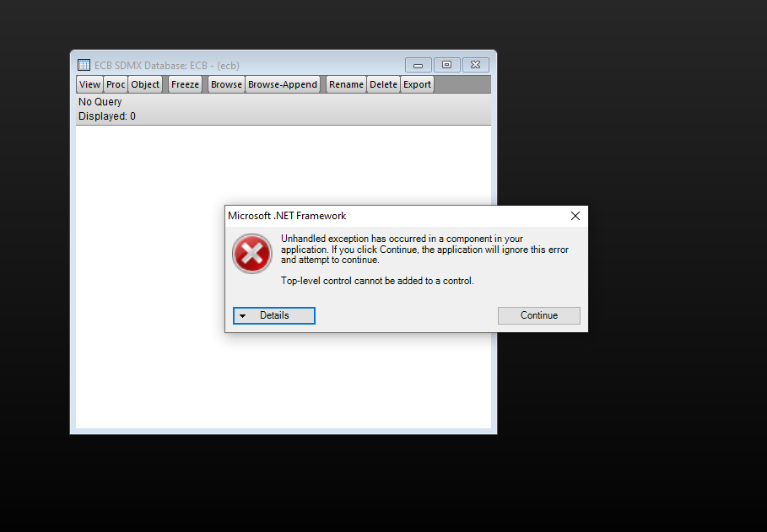The width and height of the screenshot is (767, 532).
Task: Close the Microsoft .NET Framework dialog
Action: coord(575,216)
